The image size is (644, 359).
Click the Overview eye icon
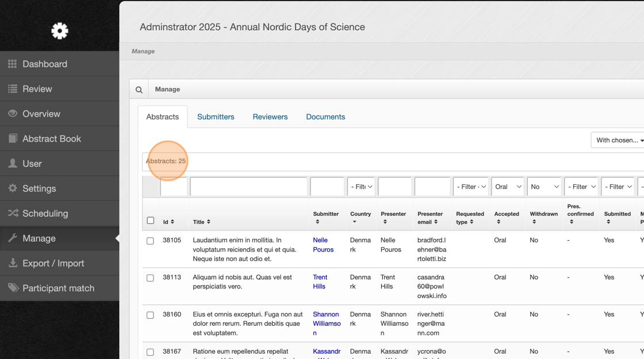tap(13, 114)
